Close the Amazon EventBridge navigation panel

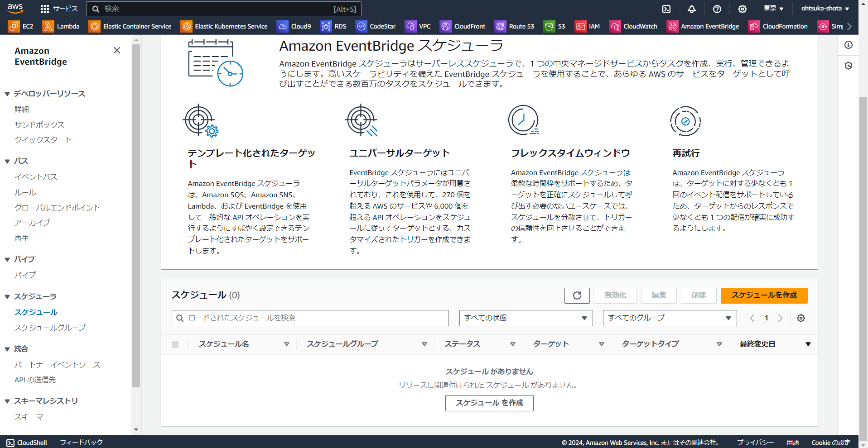117,50
